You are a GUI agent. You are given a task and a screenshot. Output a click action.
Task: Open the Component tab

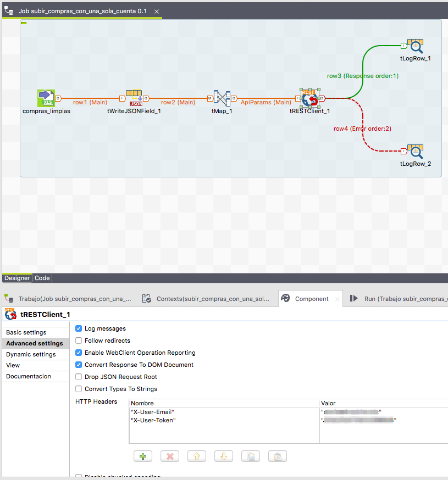pyautogui.click(x=312, y=299)
